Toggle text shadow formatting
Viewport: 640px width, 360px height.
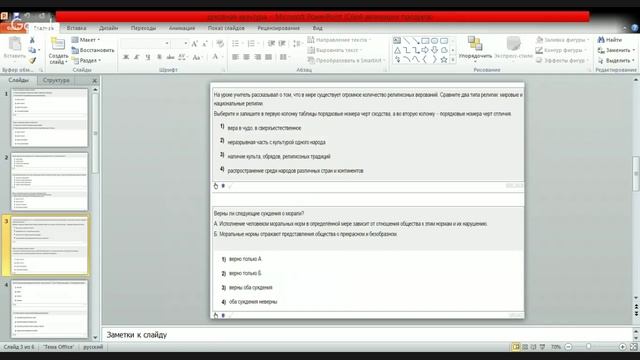point(159,57)
